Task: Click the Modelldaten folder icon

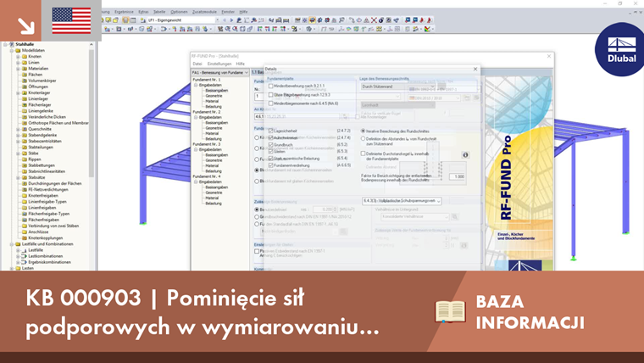Action: 18,50
